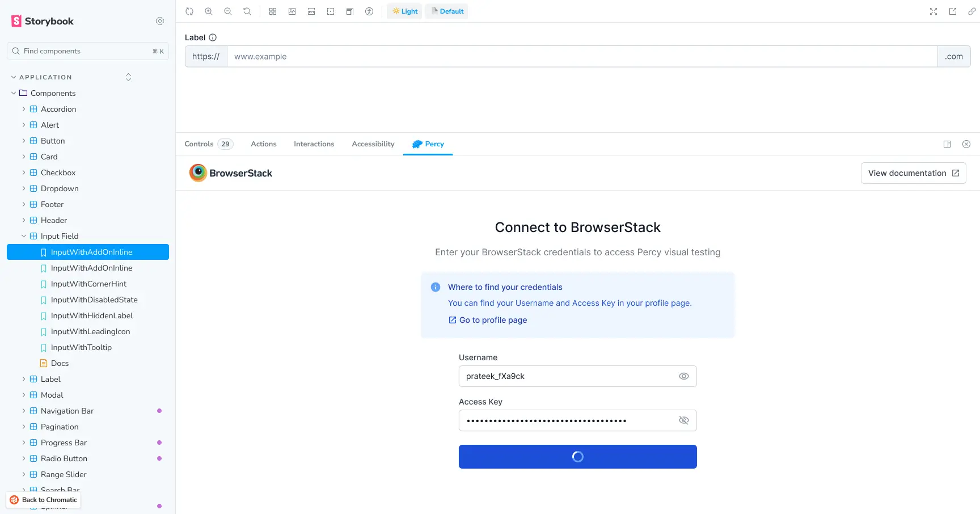Open the accessibility vision simulator

pos(369,11)
